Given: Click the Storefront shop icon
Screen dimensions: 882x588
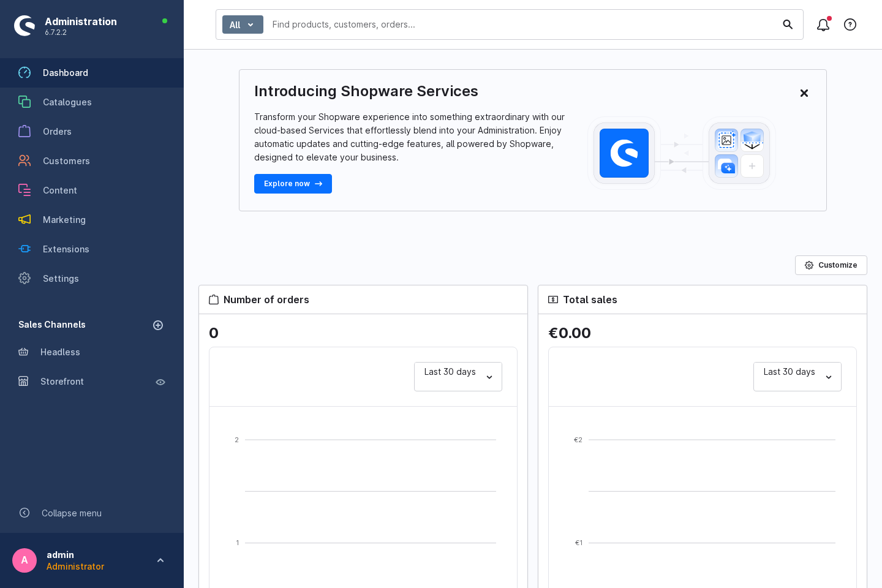Looking at the screenshot, I should 23,382.
